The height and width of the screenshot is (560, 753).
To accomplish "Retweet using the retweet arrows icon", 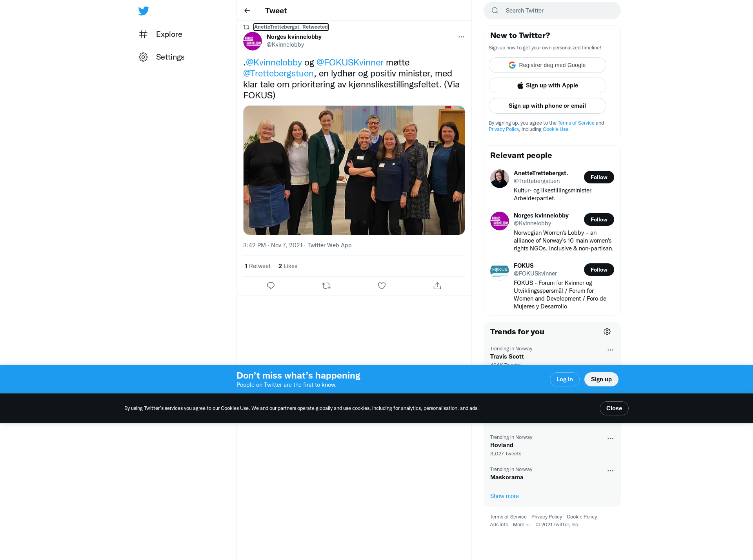I will coord(326,286).
